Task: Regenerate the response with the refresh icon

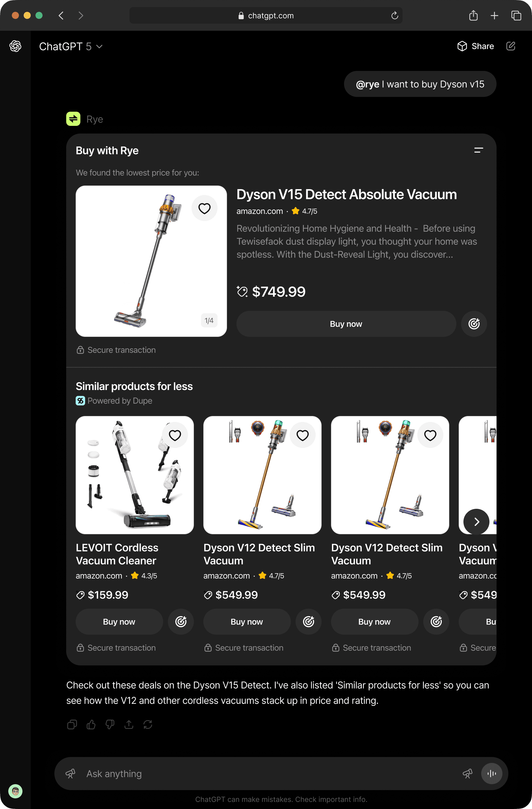Action: (x=147, y=724)
